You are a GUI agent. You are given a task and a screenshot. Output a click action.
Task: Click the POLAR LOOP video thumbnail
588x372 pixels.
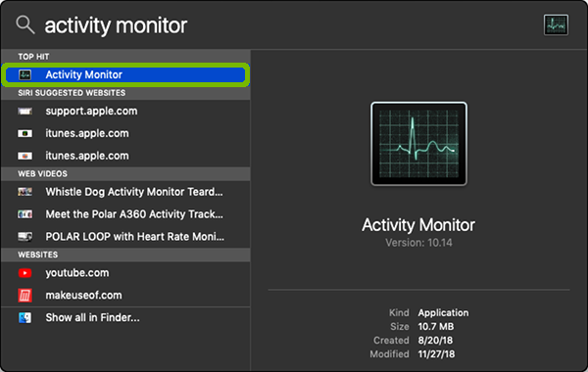(25, 237)
